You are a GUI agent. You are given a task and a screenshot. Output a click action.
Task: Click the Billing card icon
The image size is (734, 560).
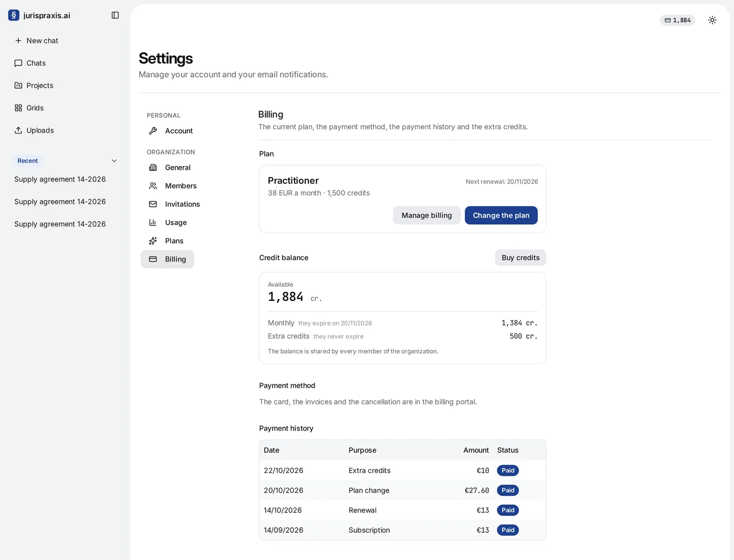[x=153, y=259]
